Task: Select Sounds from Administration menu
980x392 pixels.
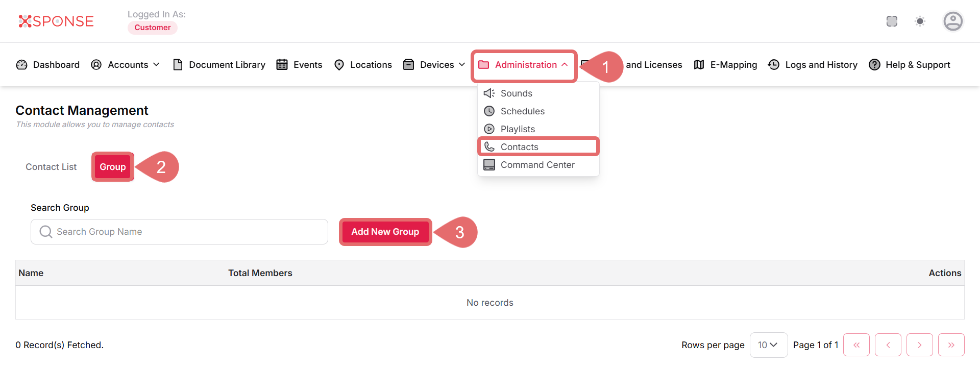Action: (x=516, y=93)
